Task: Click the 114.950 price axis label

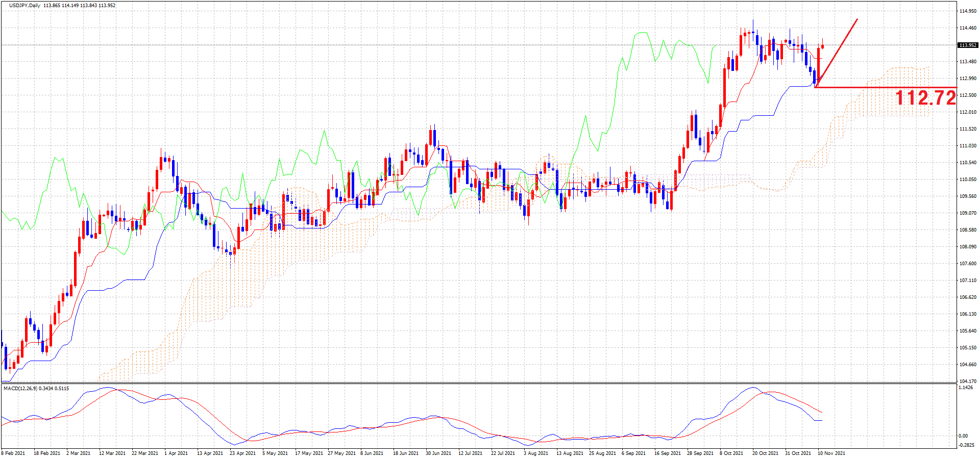Action: (x=968, y=11)
